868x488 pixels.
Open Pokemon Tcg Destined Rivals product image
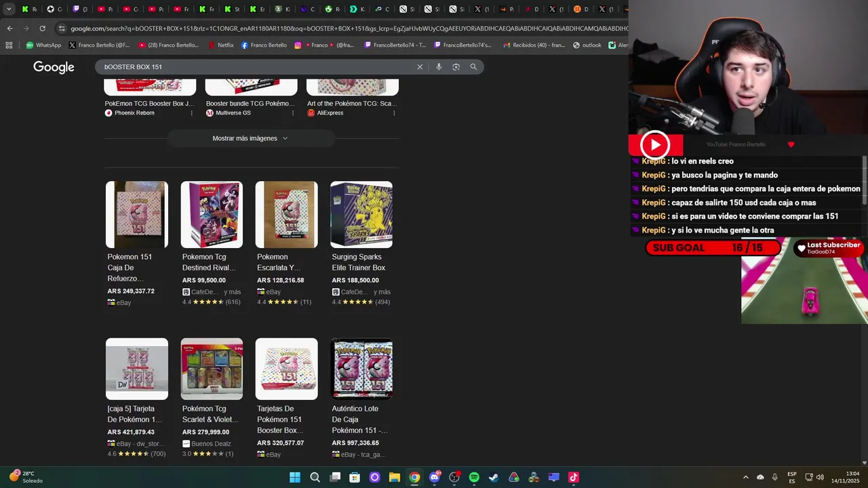coord(212,214)
